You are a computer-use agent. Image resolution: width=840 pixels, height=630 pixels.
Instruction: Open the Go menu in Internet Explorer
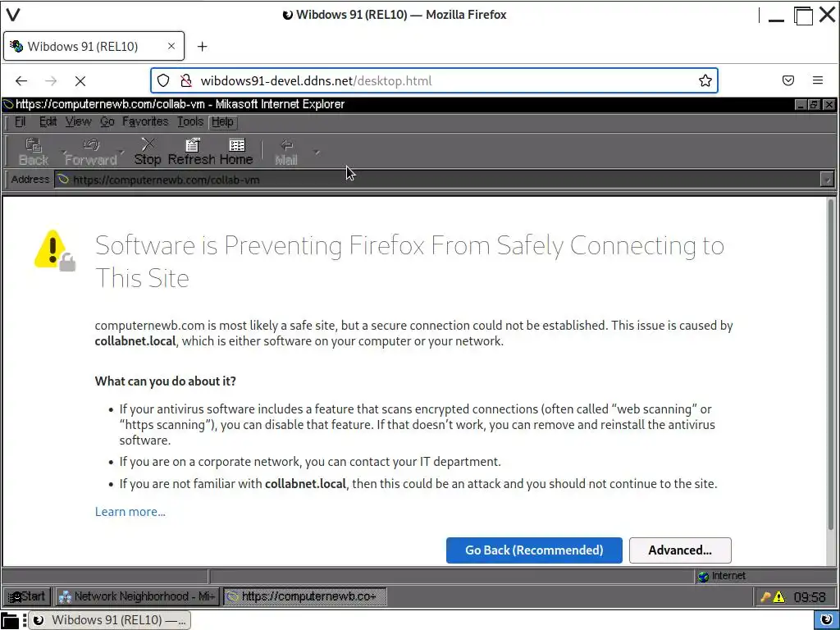(x=107, y=122)
